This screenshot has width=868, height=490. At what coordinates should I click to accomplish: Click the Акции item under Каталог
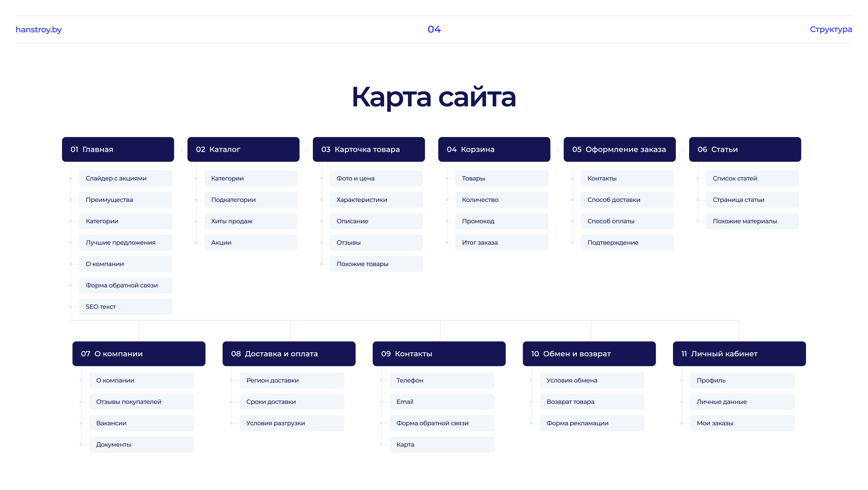point(251,242)
